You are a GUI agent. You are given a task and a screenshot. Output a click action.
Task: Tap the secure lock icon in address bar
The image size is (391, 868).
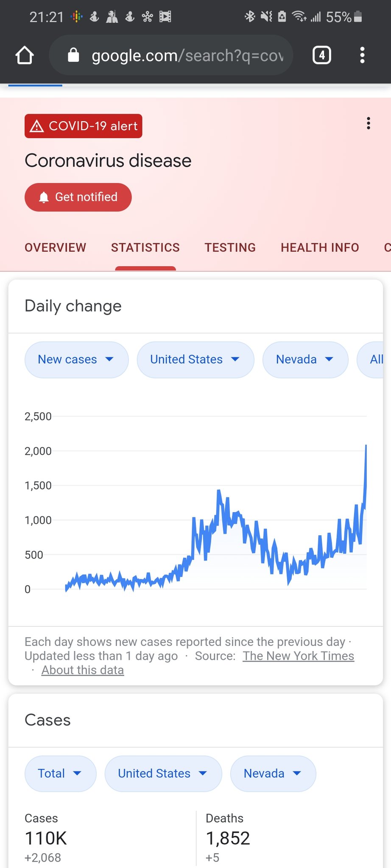(x=73, y=55)
